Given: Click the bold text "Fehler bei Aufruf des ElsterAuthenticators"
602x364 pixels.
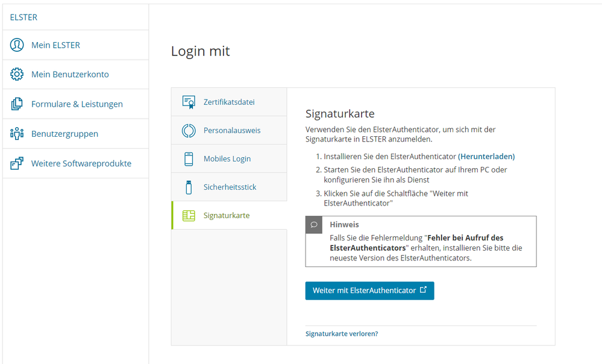Looking at the screenshot, I should 416,243.
